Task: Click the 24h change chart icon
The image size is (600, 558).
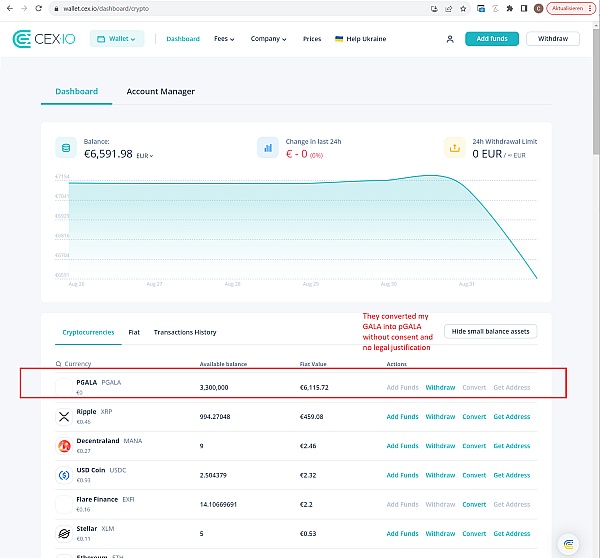Action: point(268,148)
